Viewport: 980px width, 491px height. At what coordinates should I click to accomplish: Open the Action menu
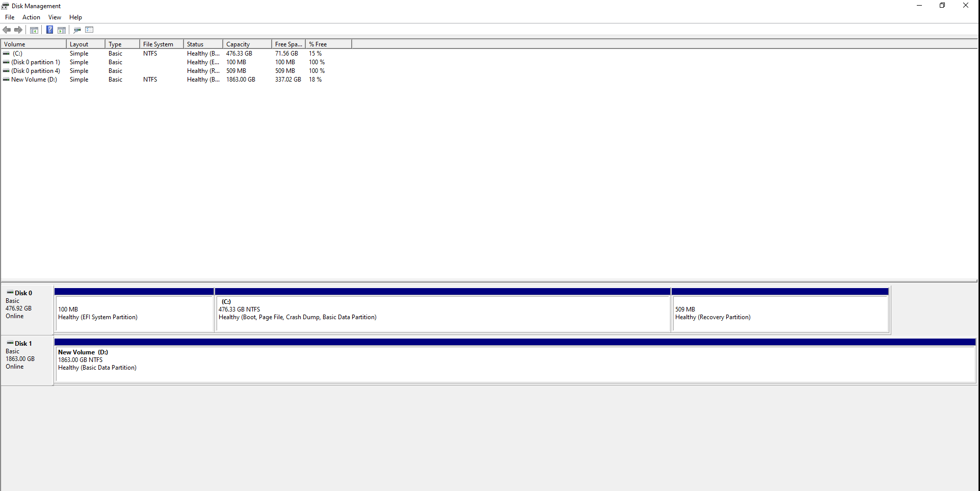pos(31,17)
